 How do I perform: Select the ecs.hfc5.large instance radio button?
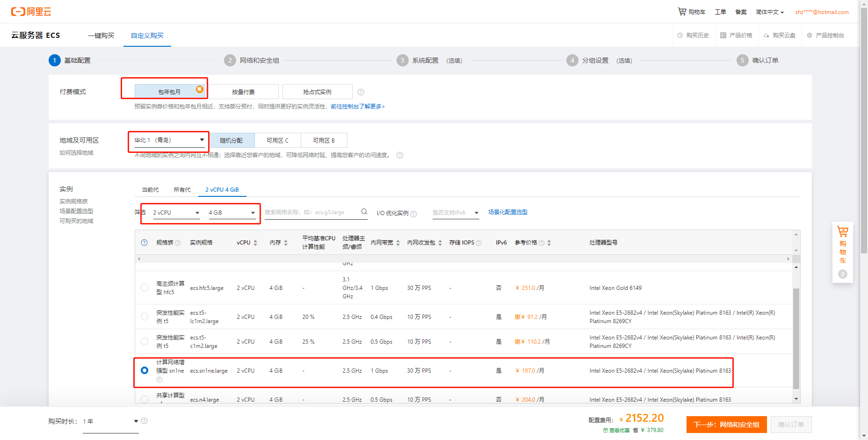pos(145,288)
